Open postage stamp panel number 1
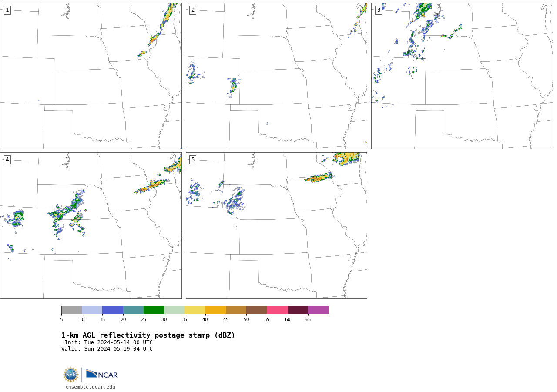The image size is (557, 392). coord(91,76)
